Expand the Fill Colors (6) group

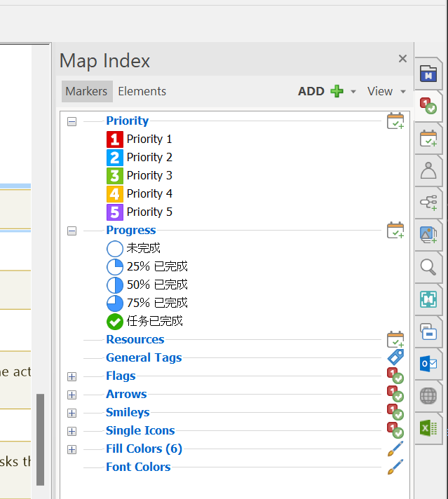pyautogui.click(x=72, y=449)
